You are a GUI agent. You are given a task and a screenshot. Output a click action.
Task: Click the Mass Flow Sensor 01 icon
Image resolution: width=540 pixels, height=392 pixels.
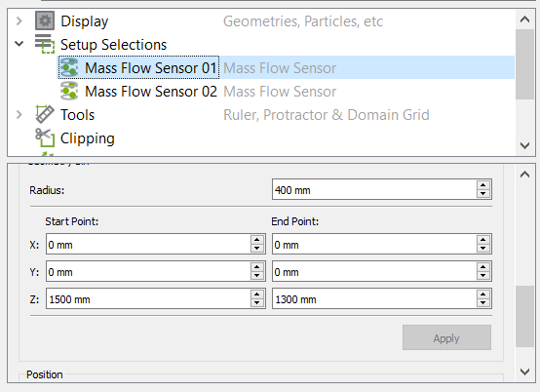pyautogui.click(x=69, y=67)
